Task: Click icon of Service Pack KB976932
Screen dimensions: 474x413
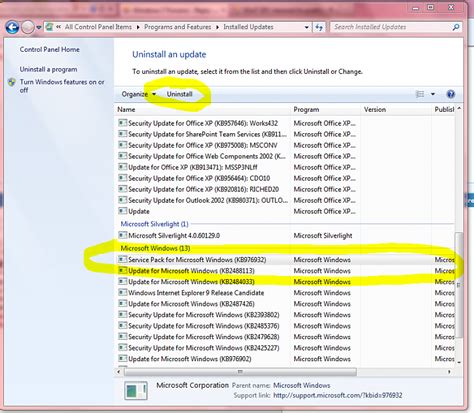Action: (x=123, y=259)
